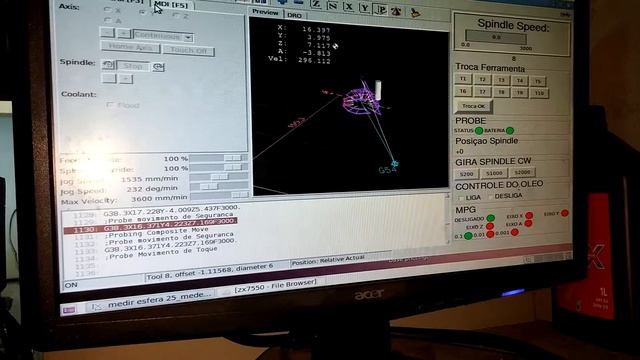Screen dimensions: 640x360
Task: Select the perspective P view icon
Action: point(380,9)
